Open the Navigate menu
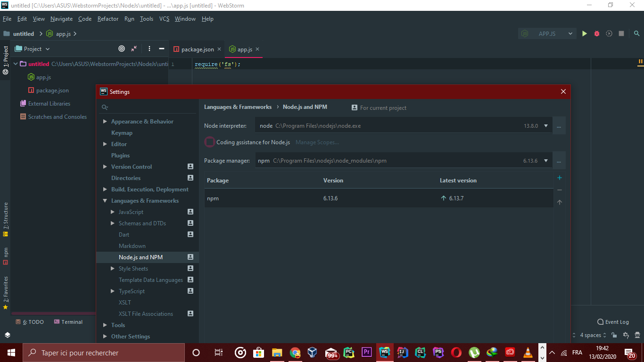 point(62,19)
